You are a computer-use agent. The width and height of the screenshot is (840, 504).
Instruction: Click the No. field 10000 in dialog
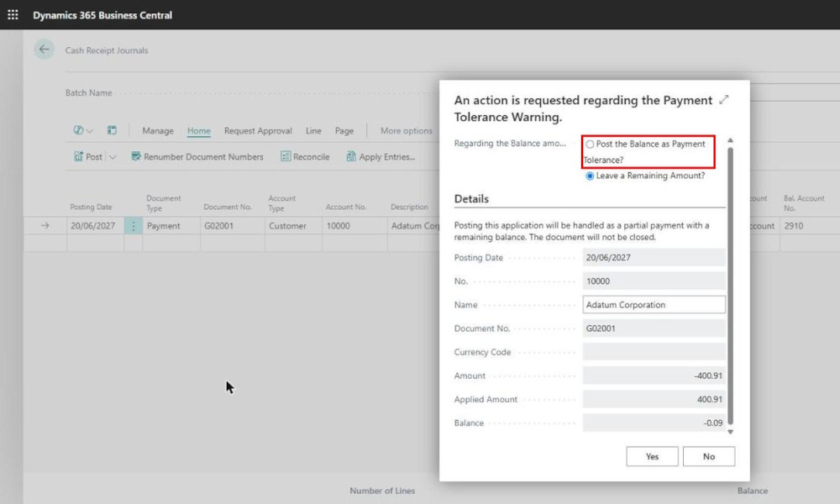(654, 281)
